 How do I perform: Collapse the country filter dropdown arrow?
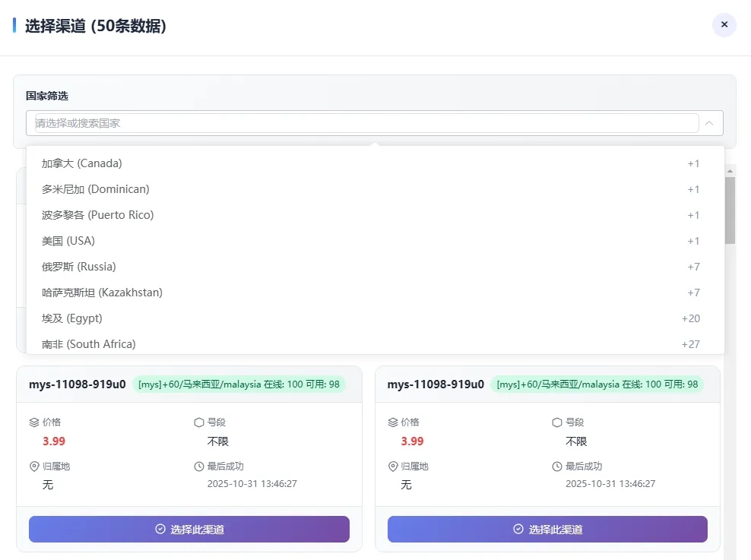(708, 123)
